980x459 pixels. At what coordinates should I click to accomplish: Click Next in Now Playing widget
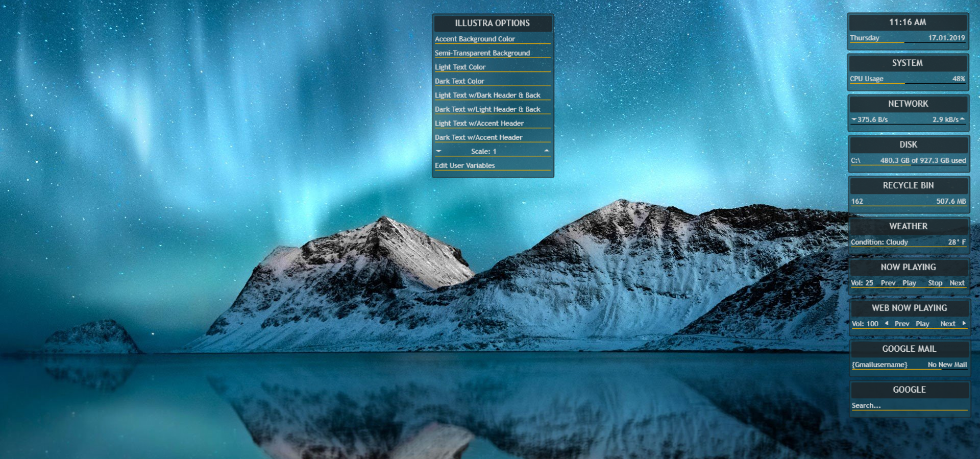pyautogui.click(x=957, y=283)
